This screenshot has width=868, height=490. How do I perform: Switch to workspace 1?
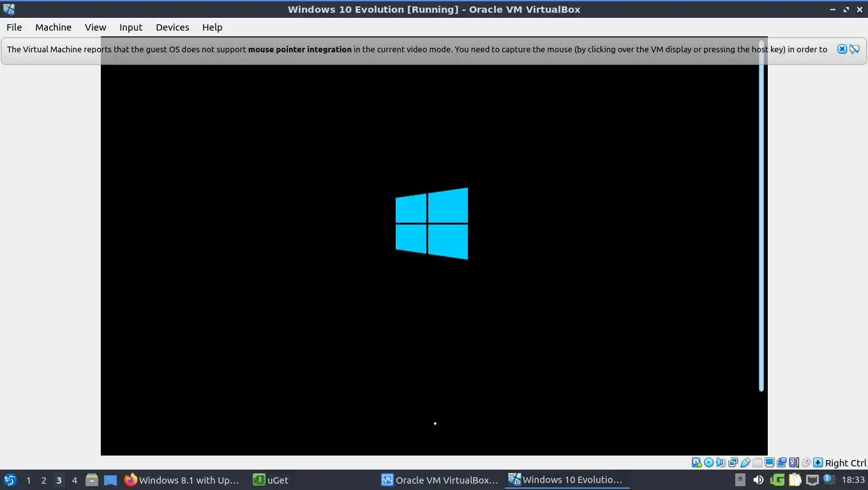tap(28, 480)
